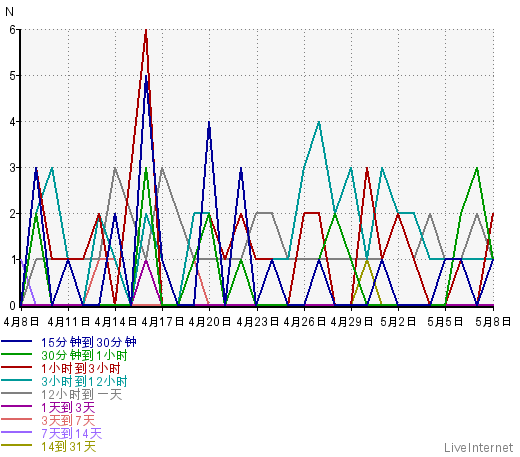Click the 4月20日 x-axis date label

[210, 322]
